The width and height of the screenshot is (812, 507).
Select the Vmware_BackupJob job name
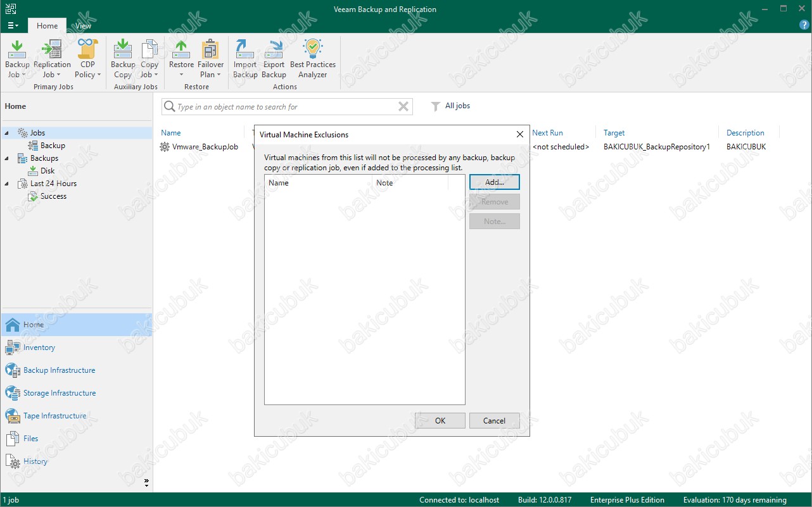pyautogui.click(x=205, y=147)
